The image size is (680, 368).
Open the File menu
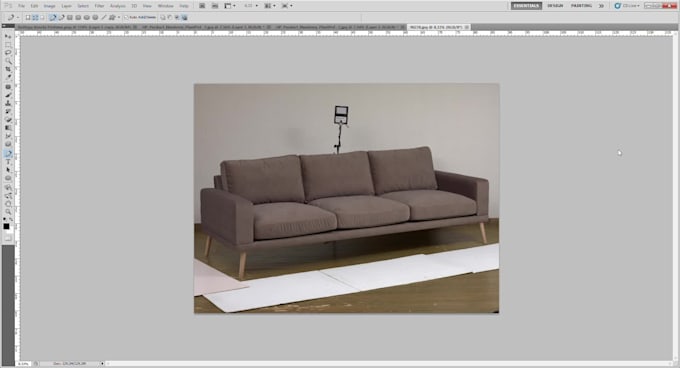coord(21,6)
